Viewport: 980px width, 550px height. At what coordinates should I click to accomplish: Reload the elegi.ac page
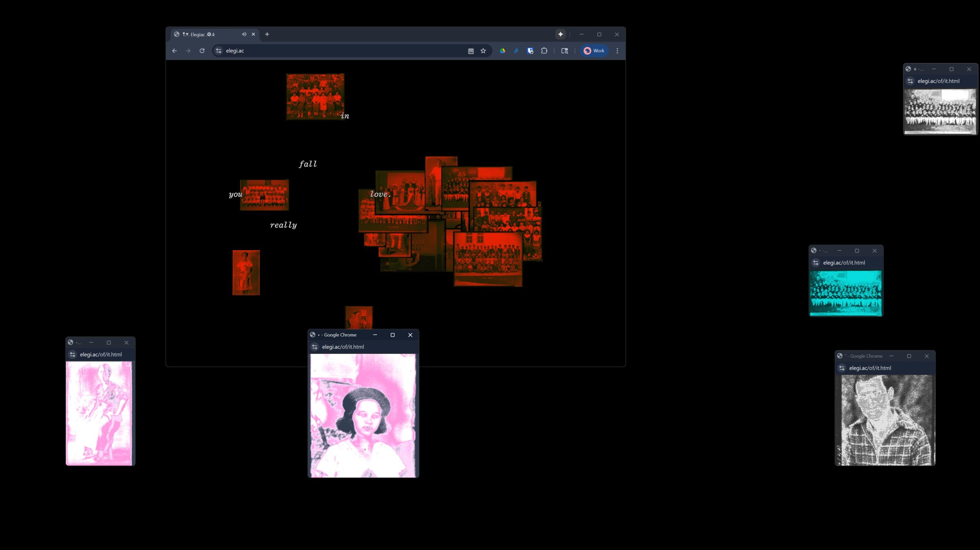pos(202,50)
